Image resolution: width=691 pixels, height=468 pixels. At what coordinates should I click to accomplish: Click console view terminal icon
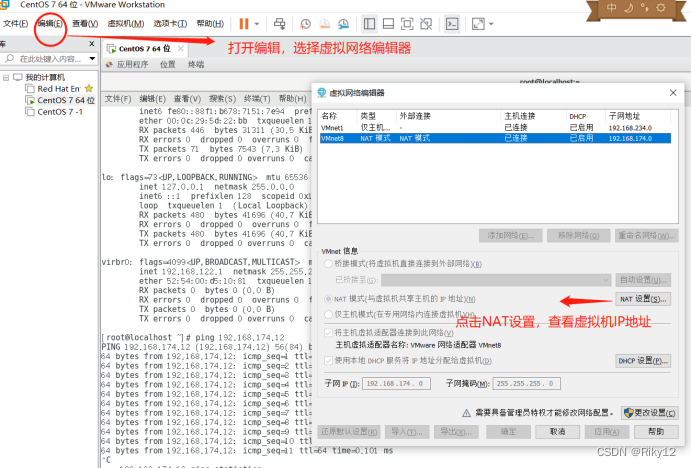452,24
